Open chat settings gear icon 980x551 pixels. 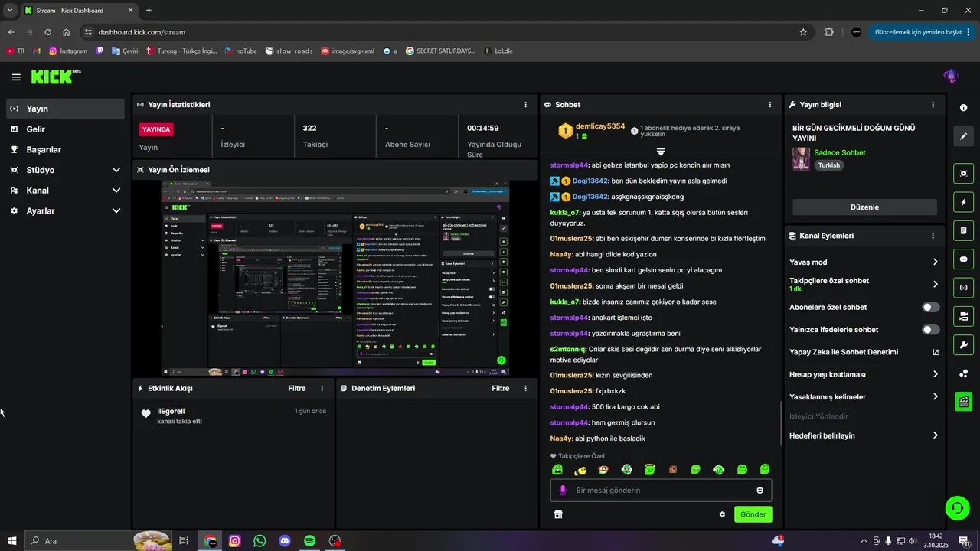pos(722,514)
